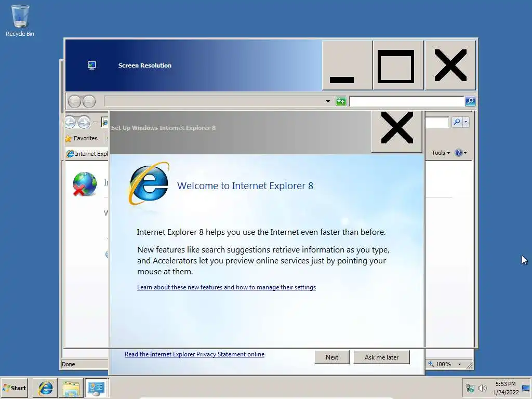Click the Show Desktop icon at taskbar end

[x=526, y=388]
